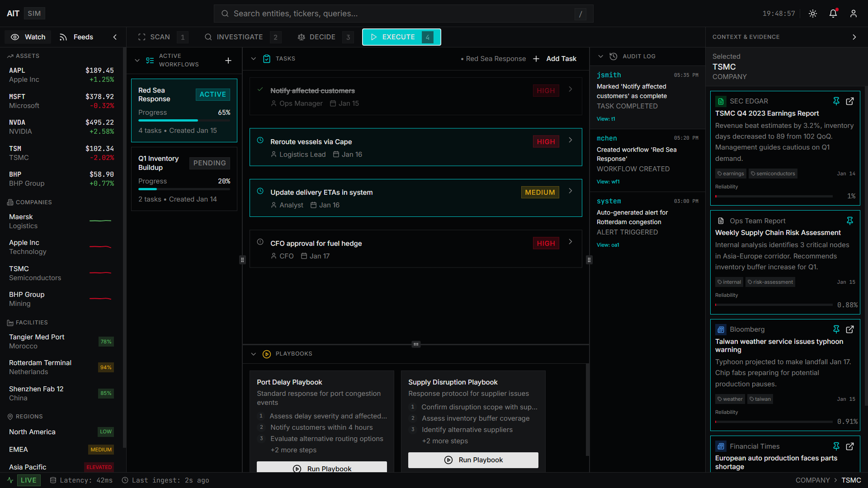Open Bloomberg article external link
This screenshot has width=868, height=488.
pyautogui.click(x=850, y=329)
